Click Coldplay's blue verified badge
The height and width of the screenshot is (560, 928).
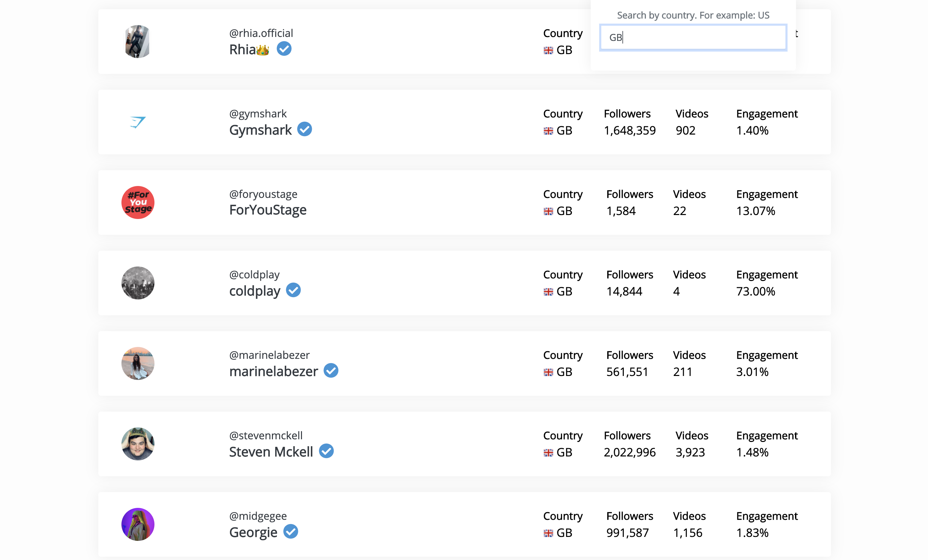(293, 290)
